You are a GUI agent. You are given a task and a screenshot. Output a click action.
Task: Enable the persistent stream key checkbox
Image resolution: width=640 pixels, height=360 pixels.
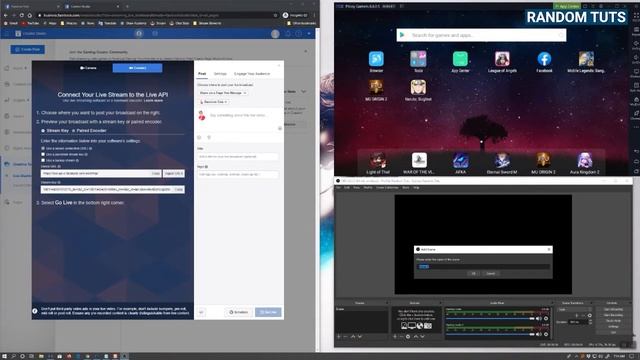click(x=43, y=154)
